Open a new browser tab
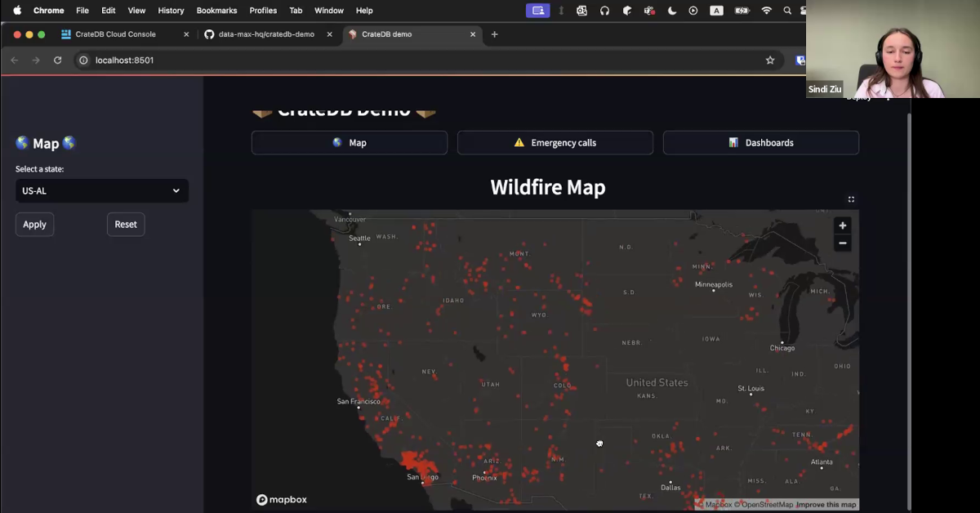980x513 pixels. [494, 34]
